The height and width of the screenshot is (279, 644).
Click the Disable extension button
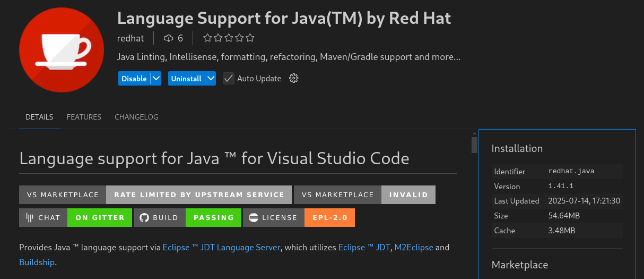(134, 79)
